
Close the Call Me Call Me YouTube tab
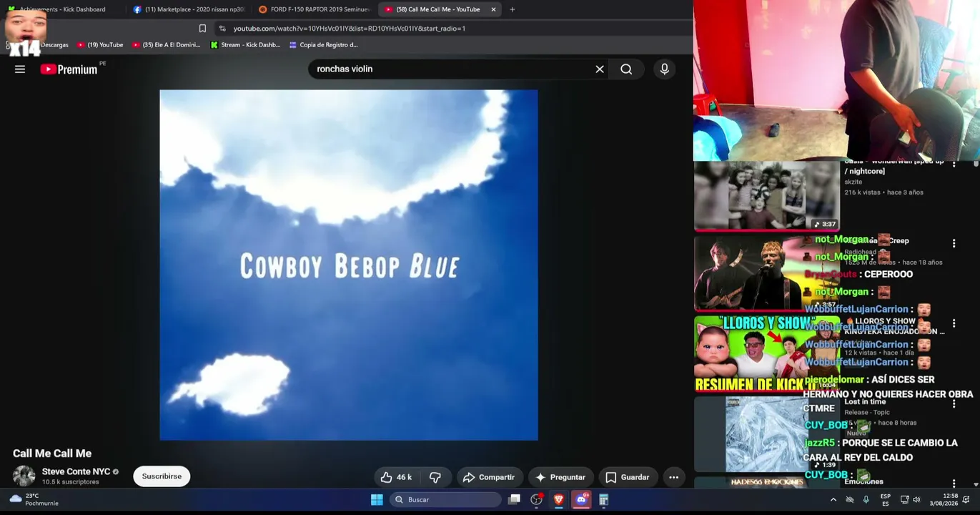(493, 9)
